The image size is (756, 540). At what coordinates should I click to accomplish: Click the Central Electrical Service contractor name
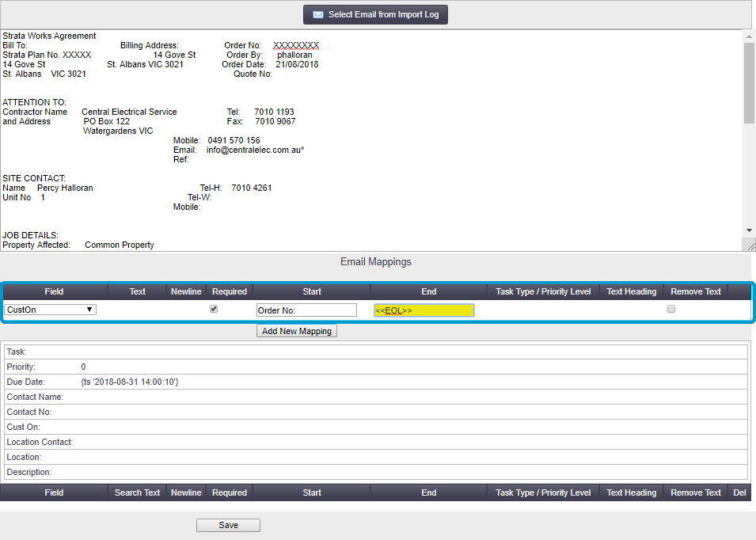tap(129, 112)
